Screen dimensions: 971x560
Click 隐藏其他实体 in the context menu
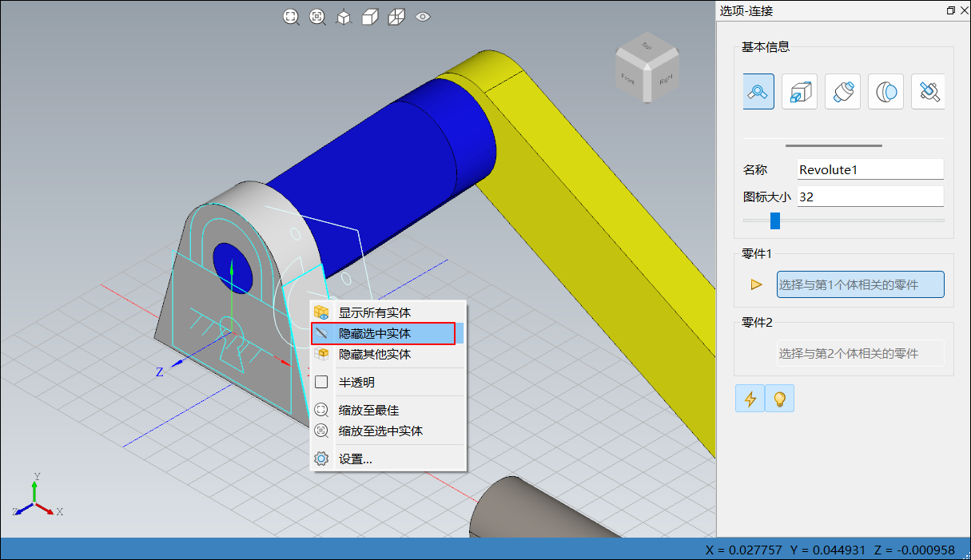(375, 354)
